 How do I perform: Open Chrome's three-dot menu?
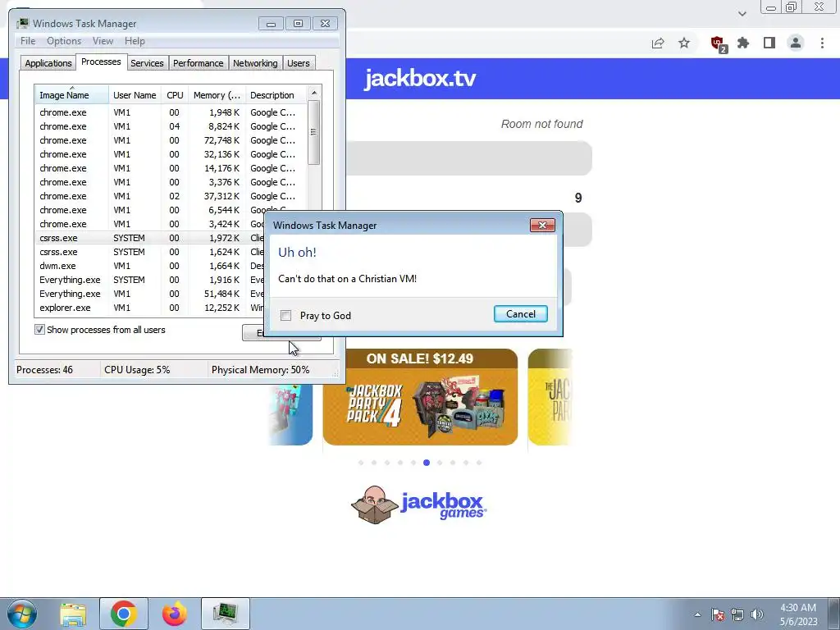tap(822, 43)
